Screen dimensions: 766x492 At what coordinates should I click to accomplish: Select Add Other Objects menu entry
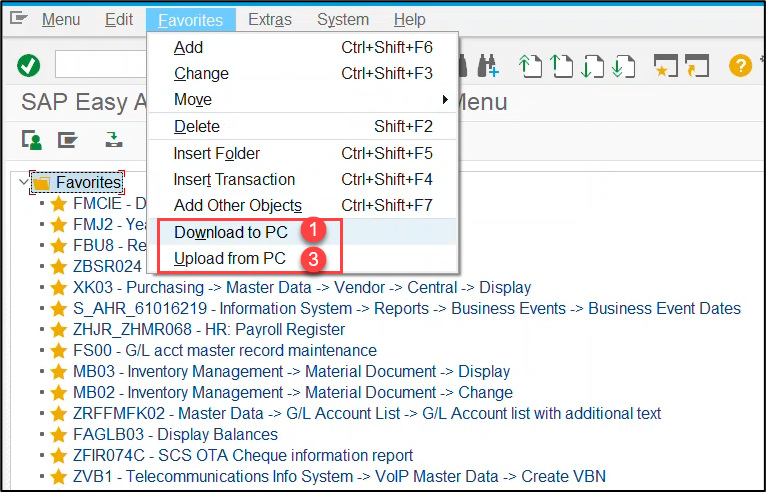[x=303, y=205]
